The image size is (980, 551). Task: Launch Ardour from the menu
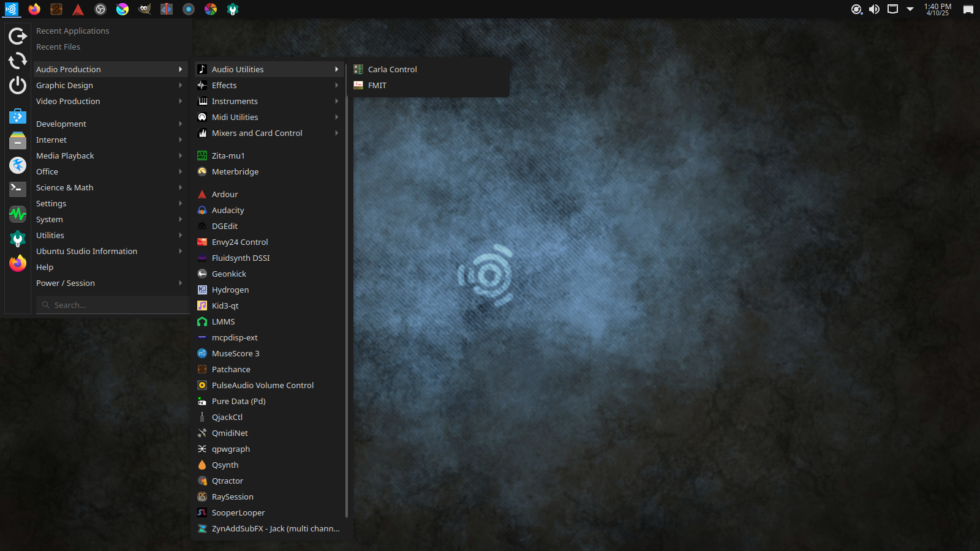click(x=224, y=194)
